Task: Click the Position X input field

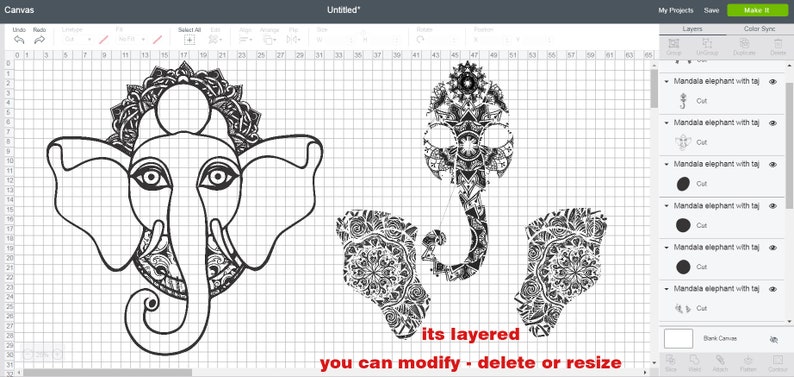Action: coord(496,39)
